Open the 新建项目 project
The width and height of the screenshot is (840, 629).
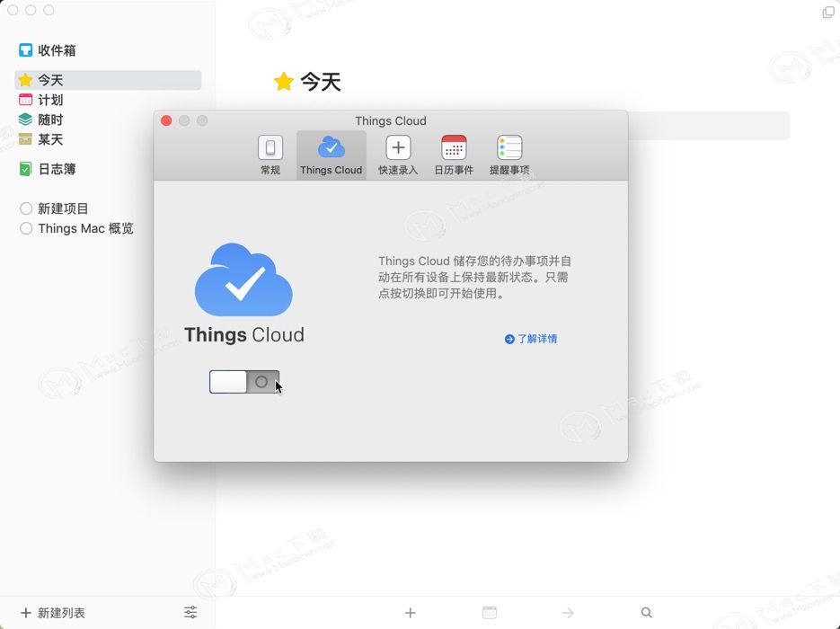tap(54, 208)
